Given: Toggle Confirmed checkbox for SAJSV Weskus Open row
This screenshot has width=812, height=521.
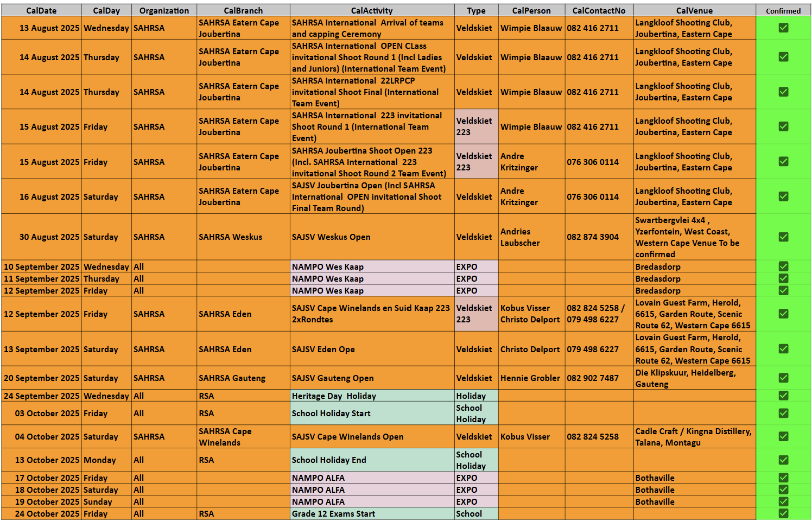Looking at the screenshot, I should 783,237.
